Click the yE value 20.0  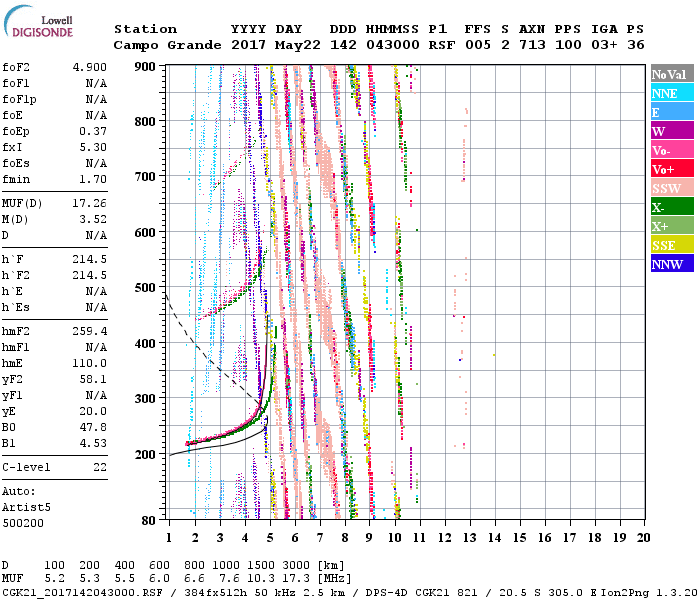(x=93, y=412)
